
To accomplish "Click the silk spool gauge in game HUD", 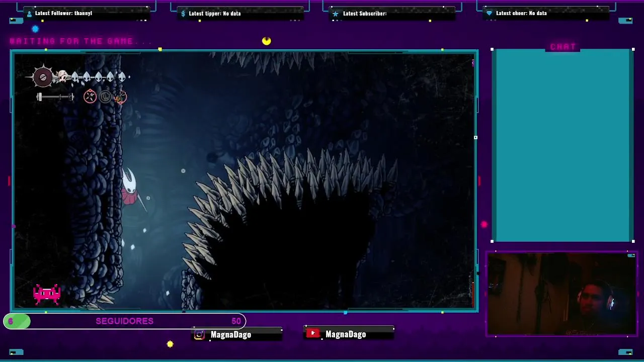I will tap(43, 77).
